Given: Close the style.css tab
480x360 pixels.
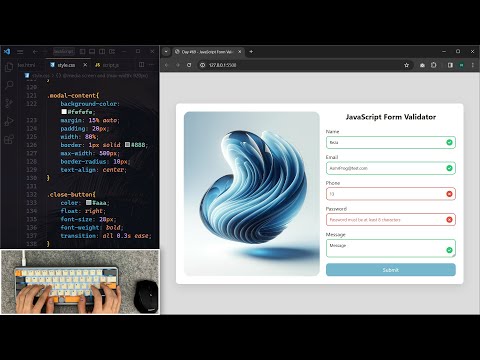Looking at the screenshot, I should pos(85,65).
